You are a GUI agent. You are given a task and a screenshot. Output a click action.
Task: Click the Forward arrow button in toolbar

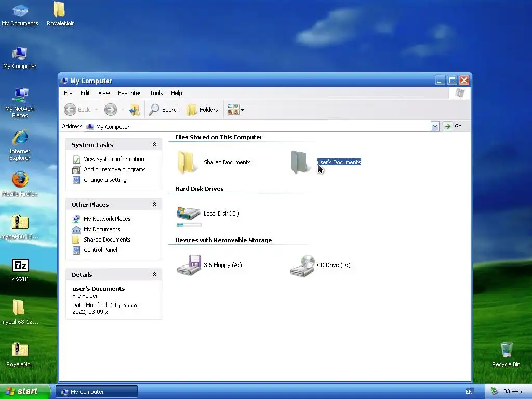(110, 110)
